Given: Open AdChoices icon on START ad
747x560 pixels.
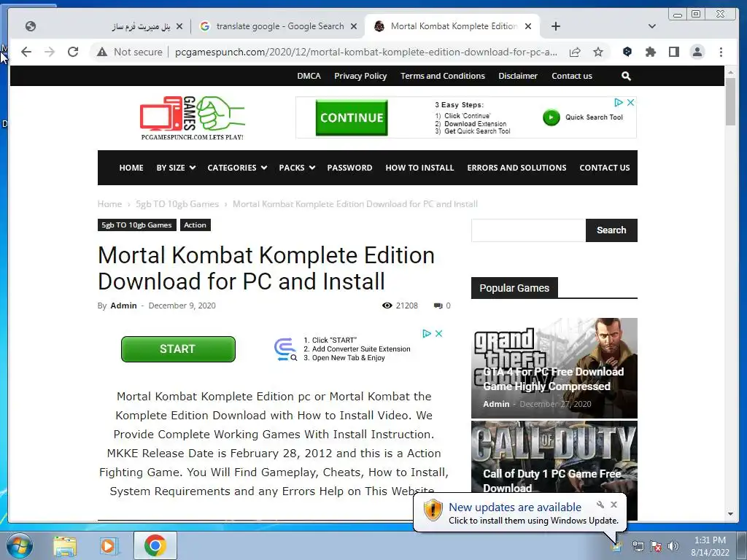Looking at the screenshot, I should 427,334.
